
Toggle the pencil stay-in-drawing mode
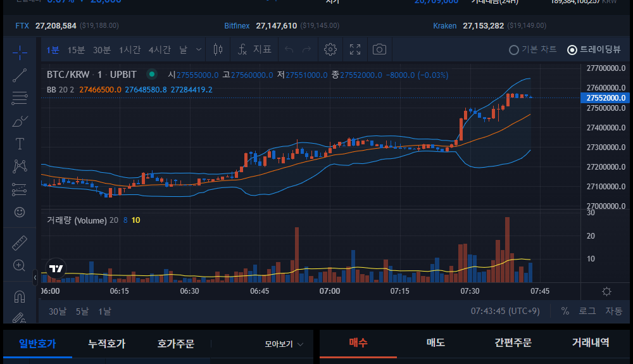20,318
